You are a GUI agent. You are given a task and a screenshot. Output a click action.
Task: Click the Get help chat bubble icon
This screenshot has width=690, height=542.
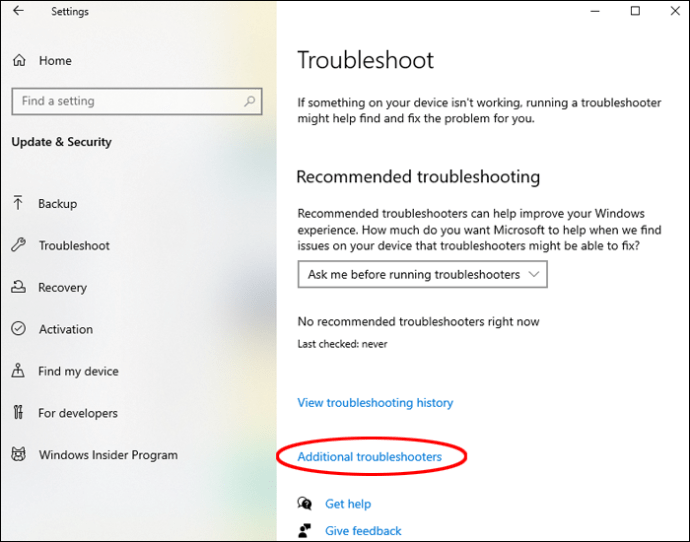(305, 503)
